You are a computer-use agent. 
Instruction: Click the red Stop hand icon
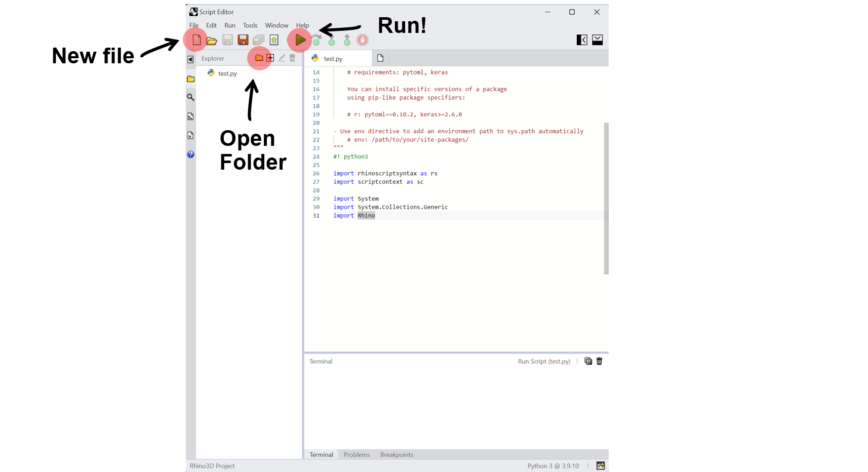pos(363,40)
